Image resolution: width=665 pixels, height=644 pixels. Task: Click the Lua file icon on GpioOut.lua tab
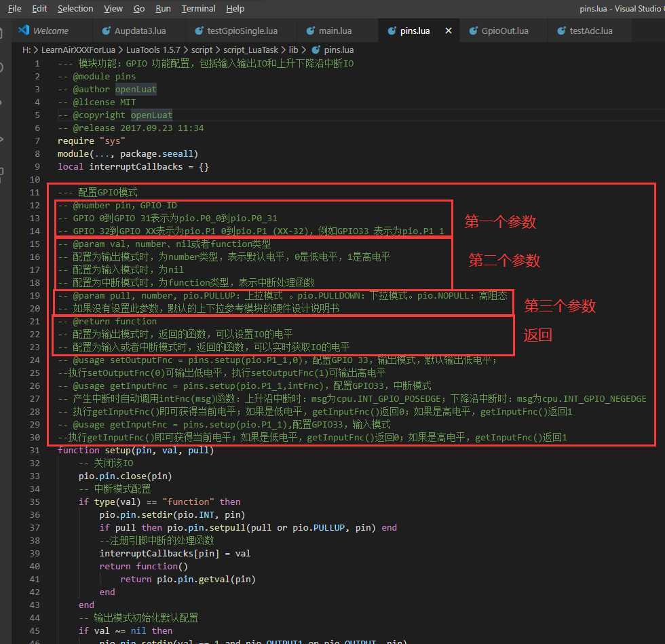474,31
